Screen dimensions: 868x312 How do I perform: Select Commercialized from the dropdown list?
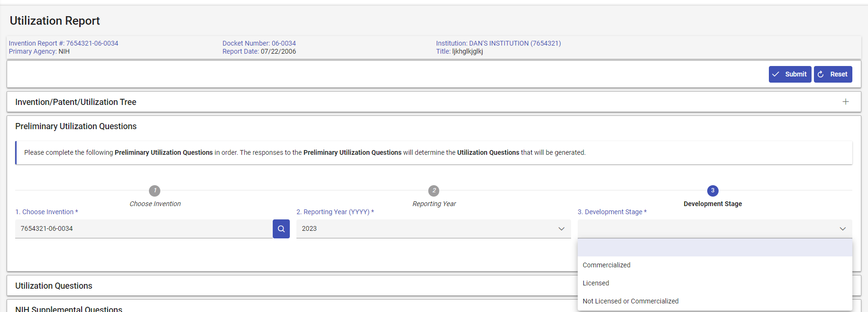tap(607, 265)
